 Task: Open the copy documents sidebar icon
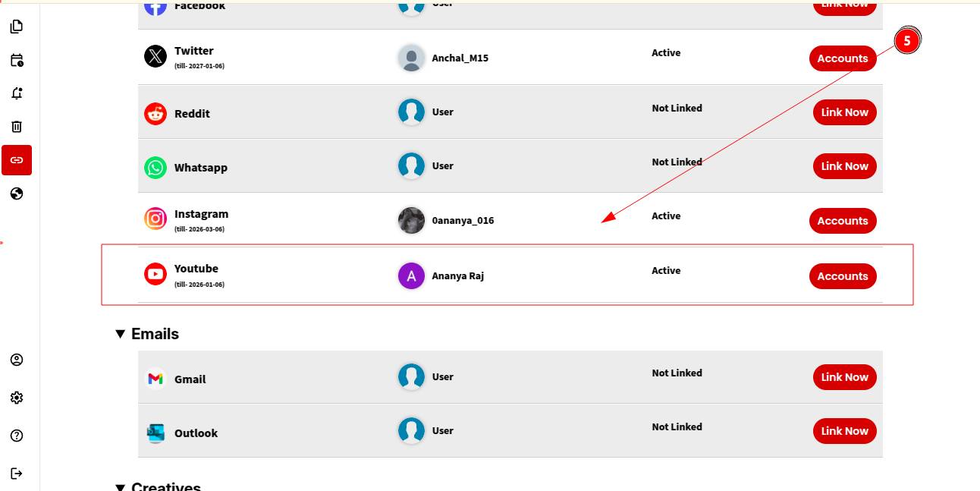point(17,27)
